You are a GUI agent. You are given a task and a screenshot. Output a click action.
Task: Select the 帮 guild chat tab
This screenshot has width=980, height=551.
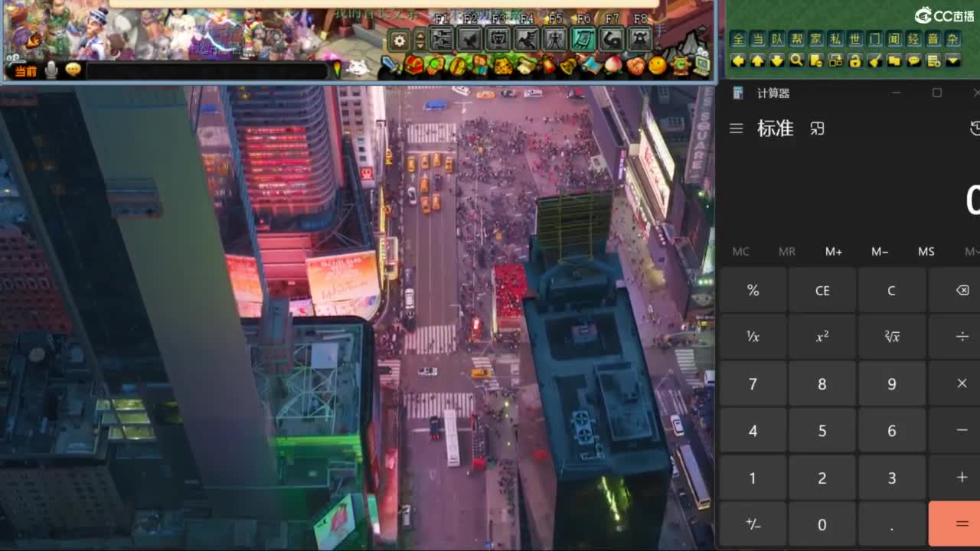point(797,39)
